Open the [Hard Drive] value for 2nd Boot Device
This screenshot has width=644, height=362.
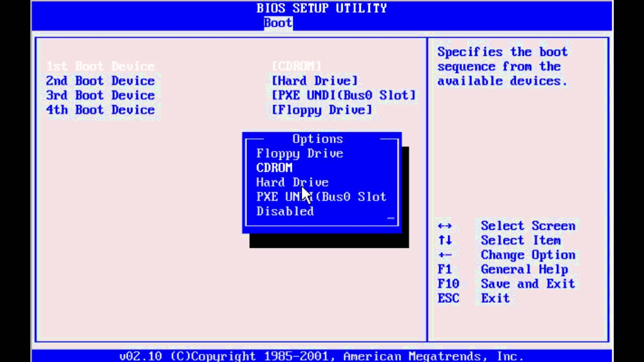tap(314, 81)
